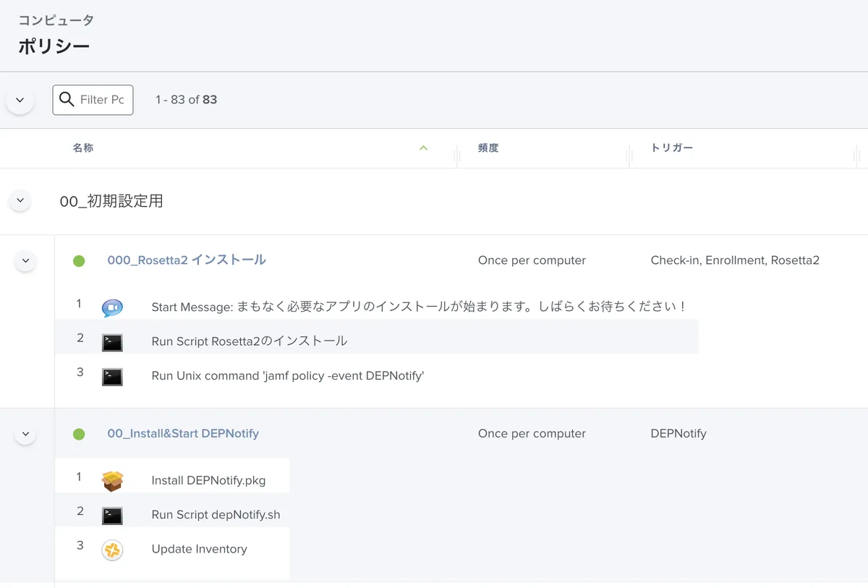Sort by the トリガー column header

click(x=671, y=148)
